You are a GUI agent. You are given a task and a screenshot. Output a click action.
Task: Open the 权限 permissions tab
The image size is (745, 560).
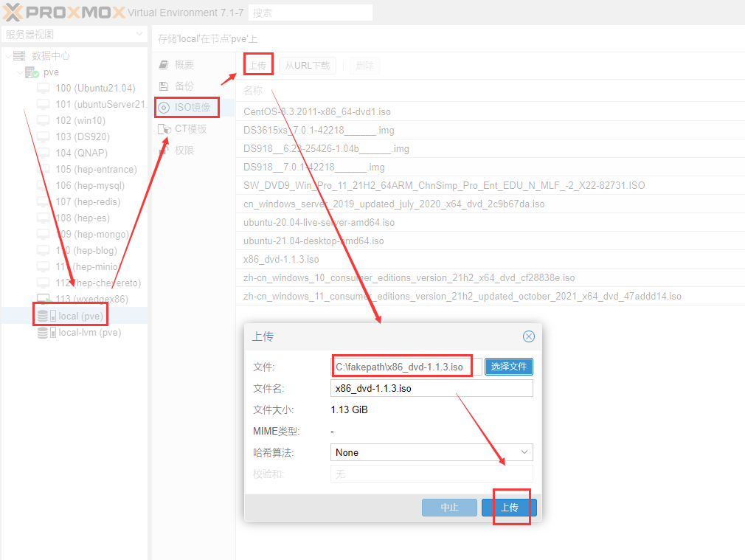(x=184, y=151)
